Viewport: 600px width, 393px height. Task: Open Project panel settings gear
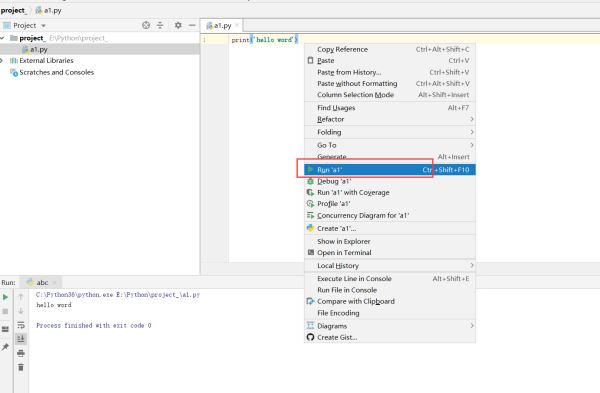tap(178, 25)
